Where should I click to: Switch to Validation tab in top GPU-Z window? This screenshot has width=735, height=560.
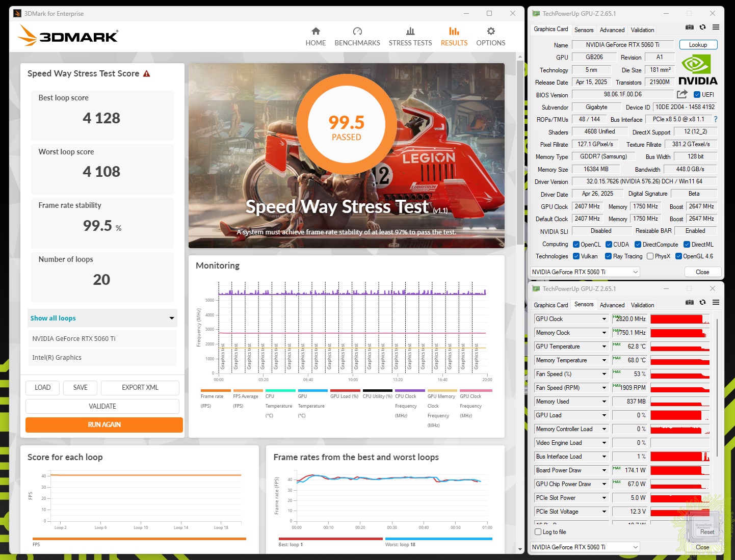tap(642, 30)
